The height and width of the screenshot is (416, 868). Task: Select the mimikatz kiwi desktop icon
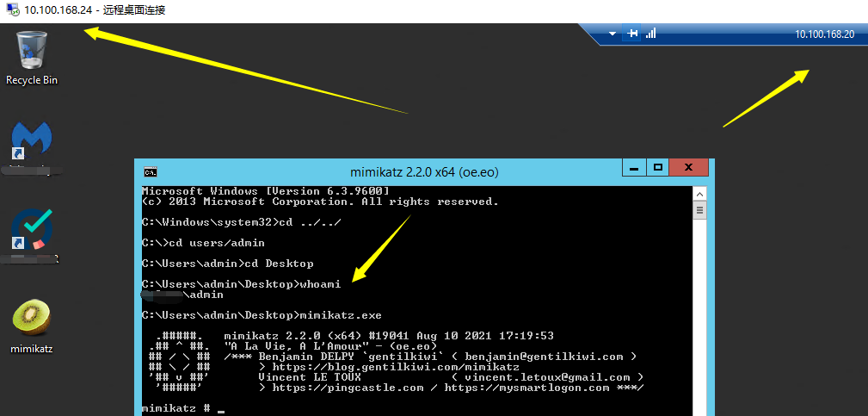coord(32,318)
